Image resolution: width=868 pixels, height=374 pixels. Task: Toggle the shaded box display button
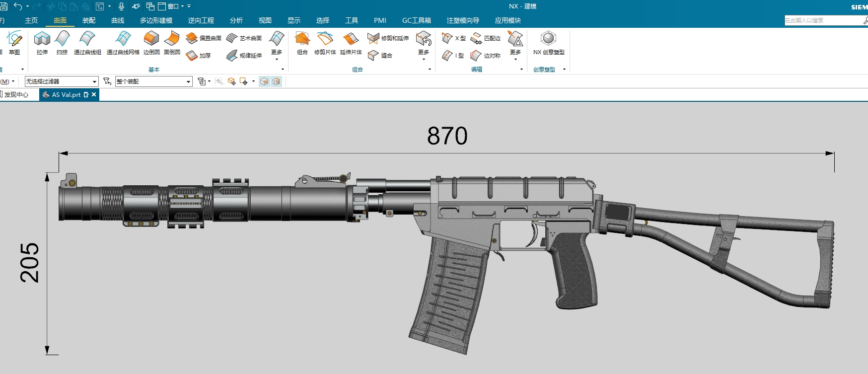(x=264, y=81)
